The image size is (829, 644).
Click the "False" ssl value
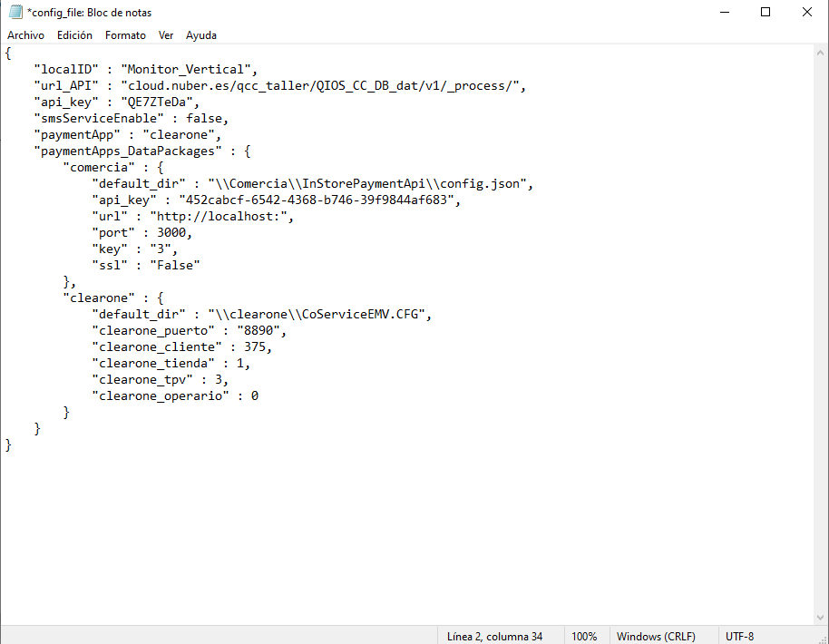(x=175, y=266)
